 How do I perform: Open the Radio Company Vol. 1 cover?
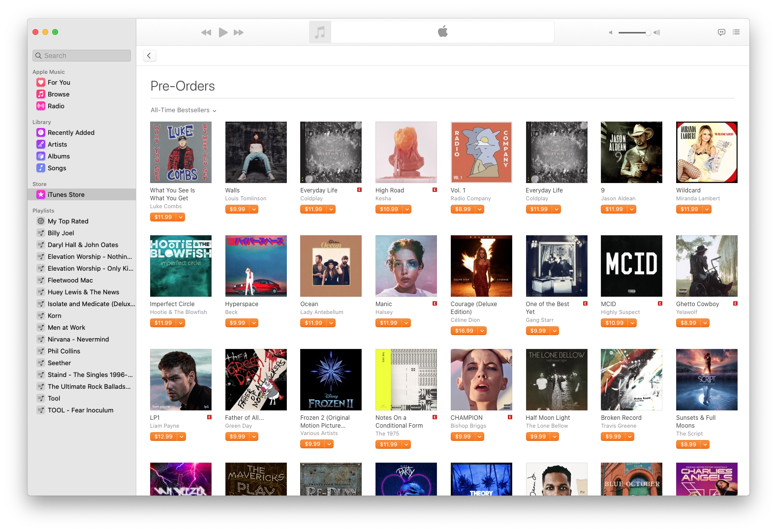pyautogui.click(x=481, y=153)
